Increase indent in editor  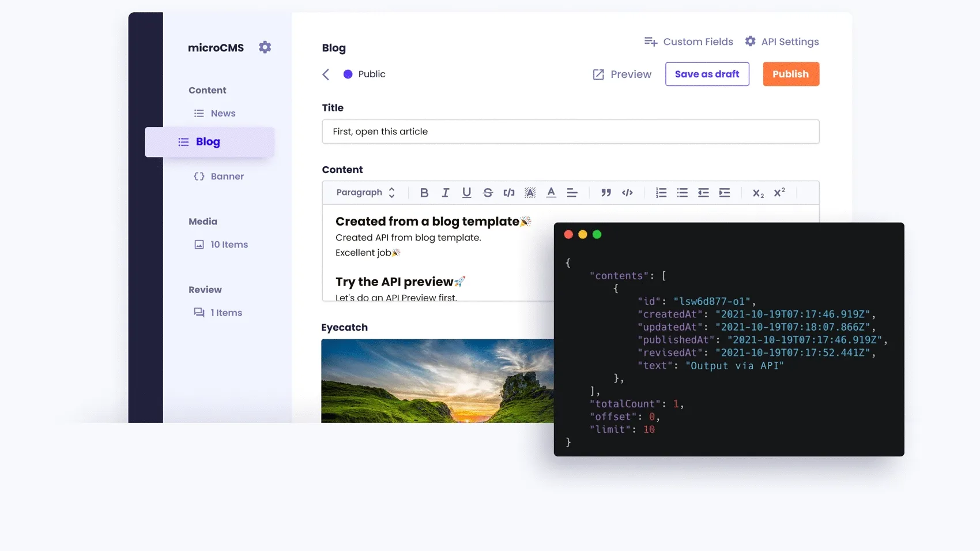point(725,193)
